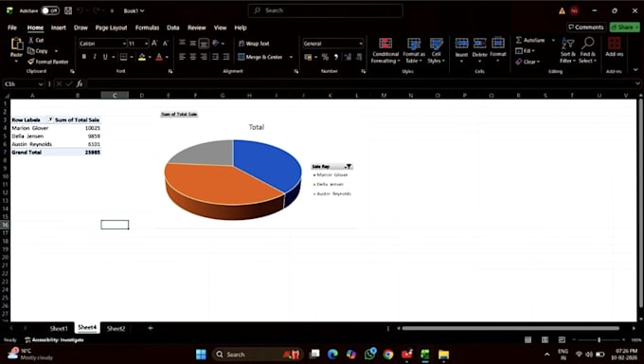Switch to the Page Layout tab
Image resolution: width=644 pixels, height=364 pixels.
(x=111, y=27)
